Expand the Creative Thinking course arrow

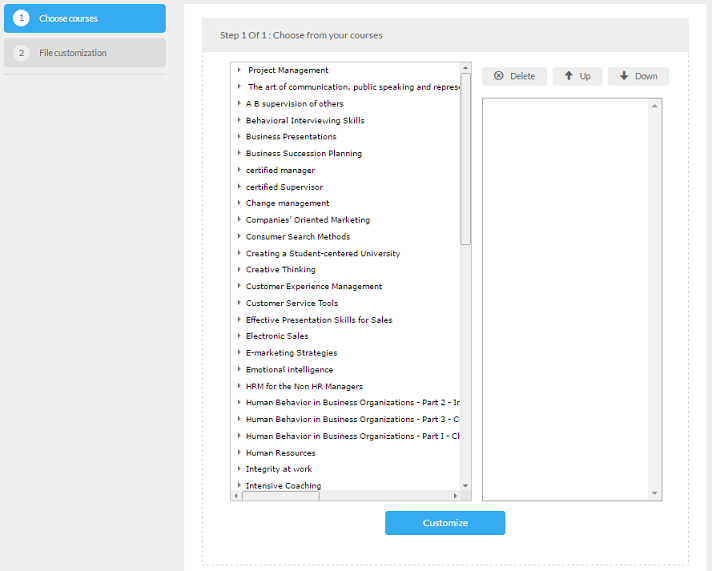(x=239, y=270)
